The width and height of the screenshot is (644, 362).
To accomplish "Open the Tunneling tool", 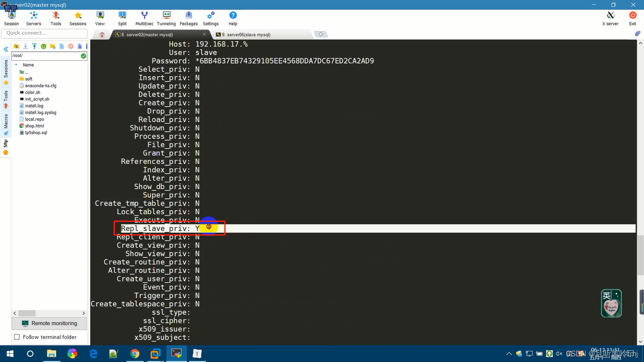I will (166, 19).
